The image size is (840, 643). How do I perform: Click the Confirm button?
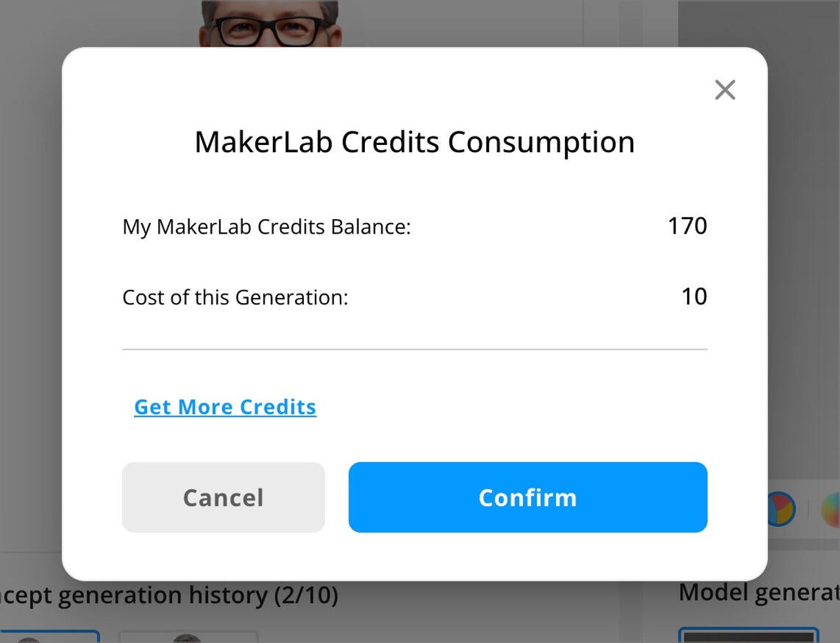(x=528, y=497)
